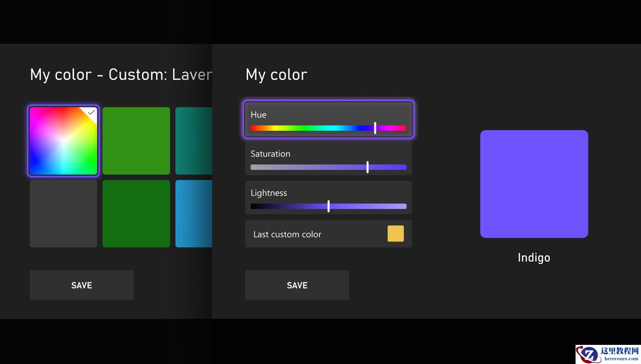Click the yellow last custom color swatch

(x=395, y=234)
